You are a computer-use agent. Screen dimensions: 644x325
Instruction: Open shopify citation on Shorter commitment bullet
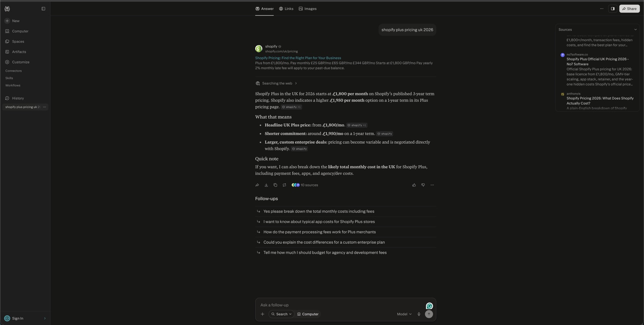[384, 134]
